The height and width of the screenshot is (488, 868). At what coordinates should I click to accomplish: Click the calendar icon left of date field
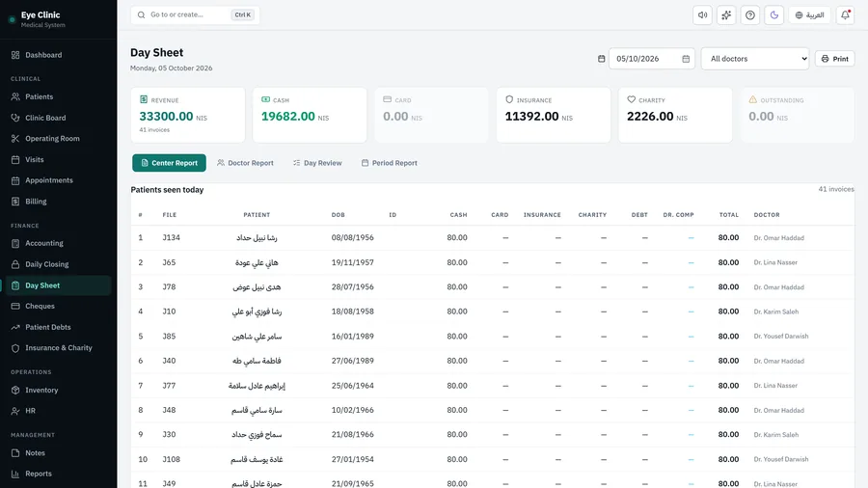(601, 59)
